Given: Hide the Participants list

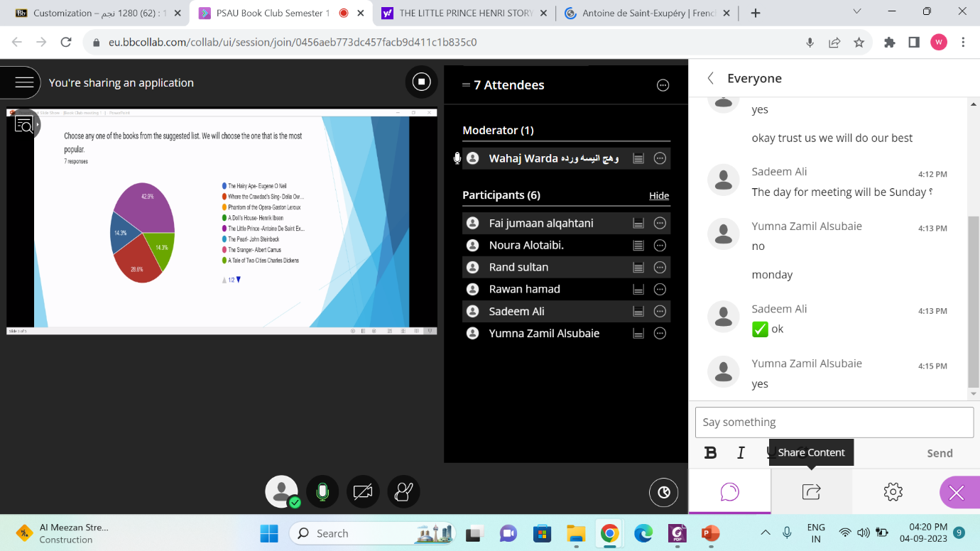Looking at the screenshot, I should point(658,196).
